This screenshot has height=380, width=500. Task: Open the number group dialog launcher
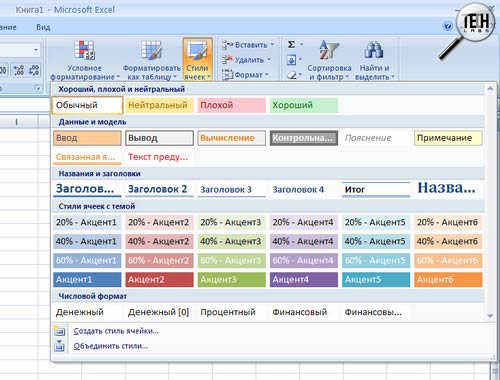pos(38,88)
